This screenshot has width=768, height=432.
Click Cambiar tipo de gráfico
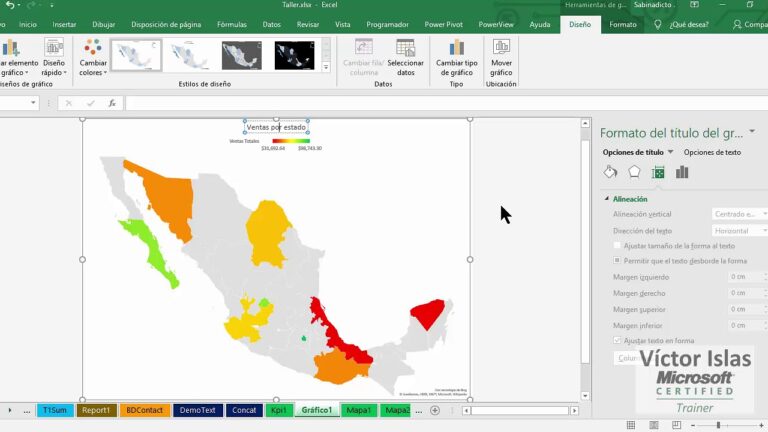[x=456, y=58]
